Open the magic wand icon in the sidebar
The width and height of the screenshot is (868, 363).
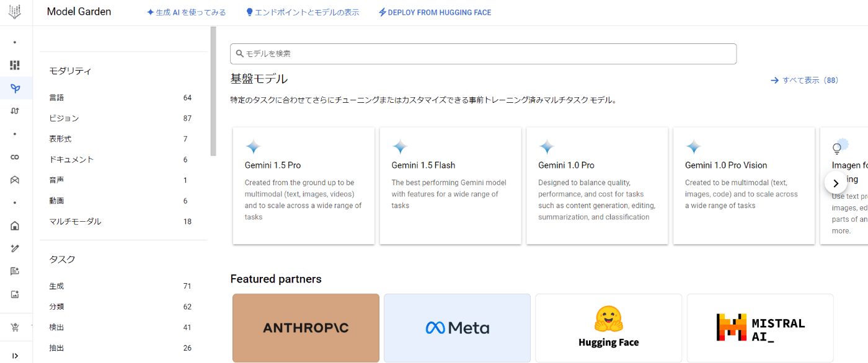(15, 248)
